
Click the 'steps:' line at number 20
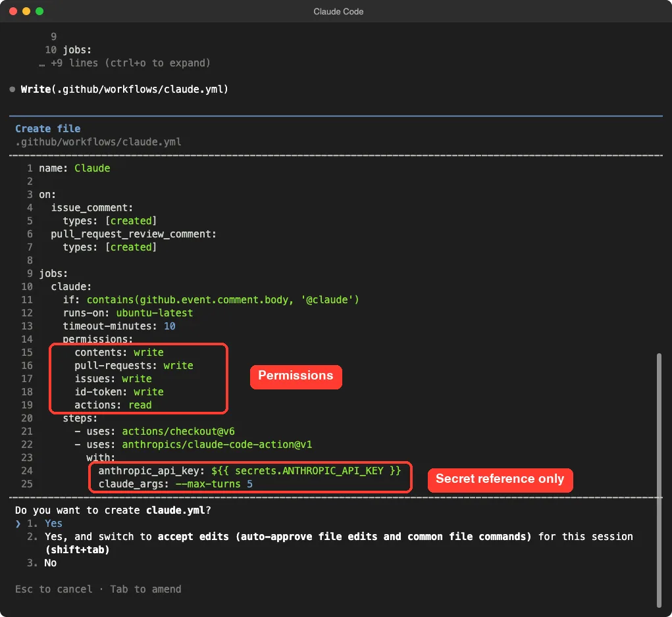coord(80,418)
